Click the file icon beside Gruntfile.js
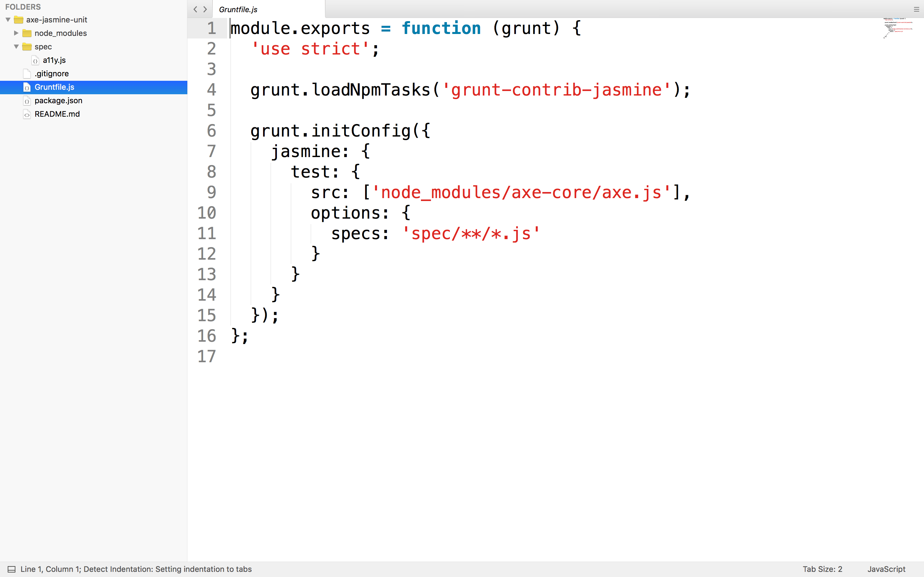924x577 pixels. coord(27,88)
